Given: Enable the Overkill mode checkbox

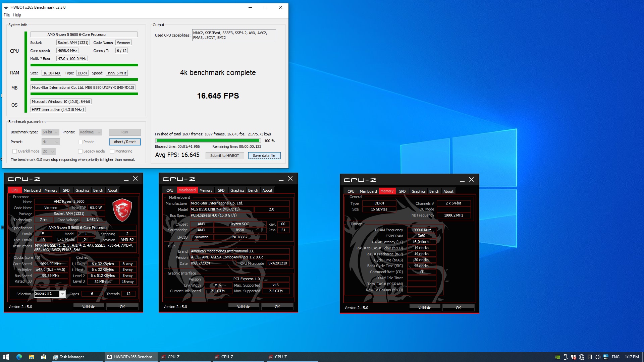Looking at the screenshot, I should pos(14,152).
